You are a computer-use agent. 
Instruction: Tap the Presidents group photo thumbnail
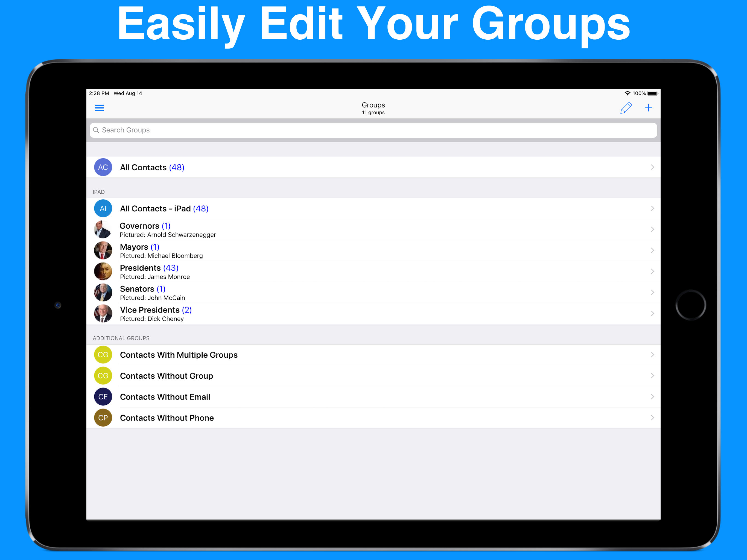point(103,271)
